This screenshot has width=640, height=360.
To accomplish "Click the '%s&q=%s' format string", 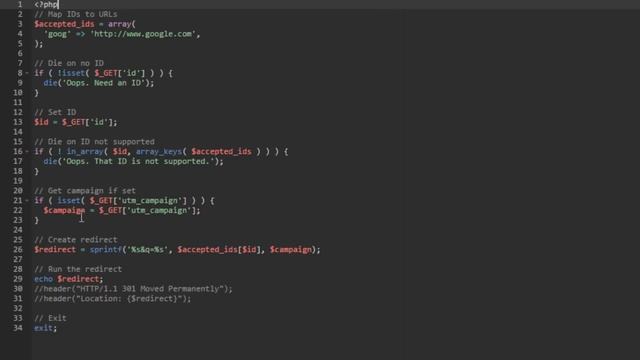I will [x=147, y=249].
